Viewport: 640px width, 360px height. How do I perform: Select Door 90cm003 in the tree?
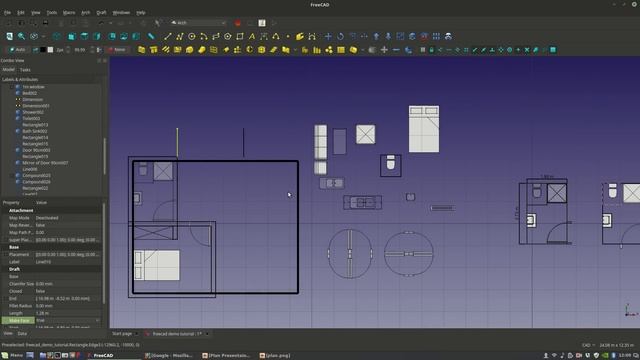click(x=36, y=150)
